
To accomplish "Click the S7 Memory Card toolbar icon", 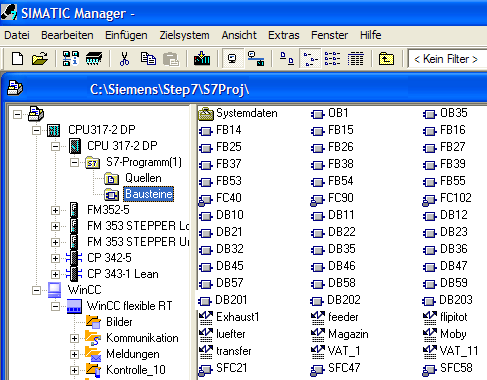I will coord(94,59).
